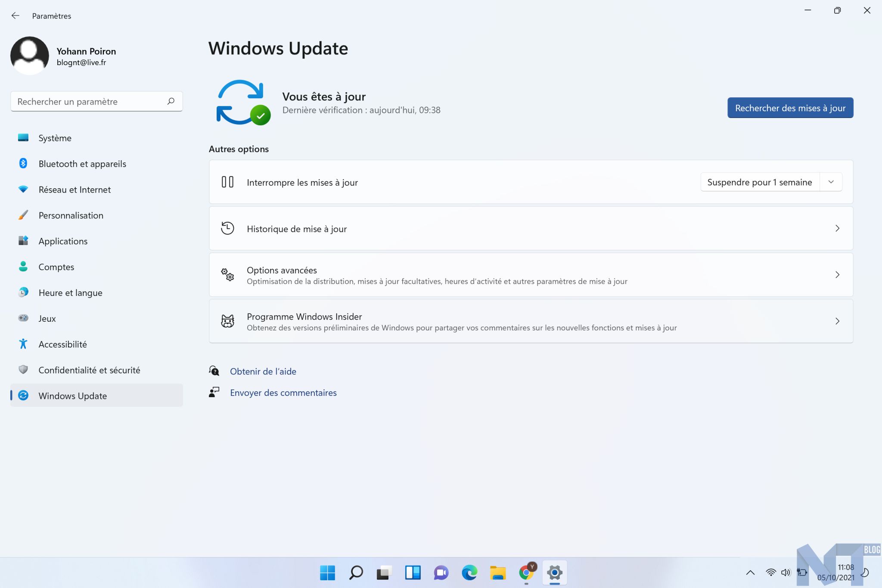Open the Historique de mise à jour row

pyautogui.click(x=531, y=228)
